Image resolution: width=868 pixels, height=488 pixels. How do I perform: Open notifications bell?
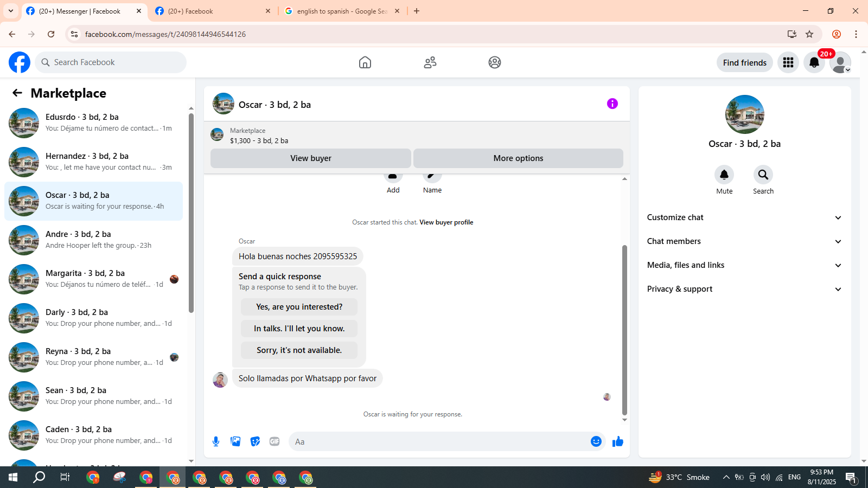click(814, 62)
